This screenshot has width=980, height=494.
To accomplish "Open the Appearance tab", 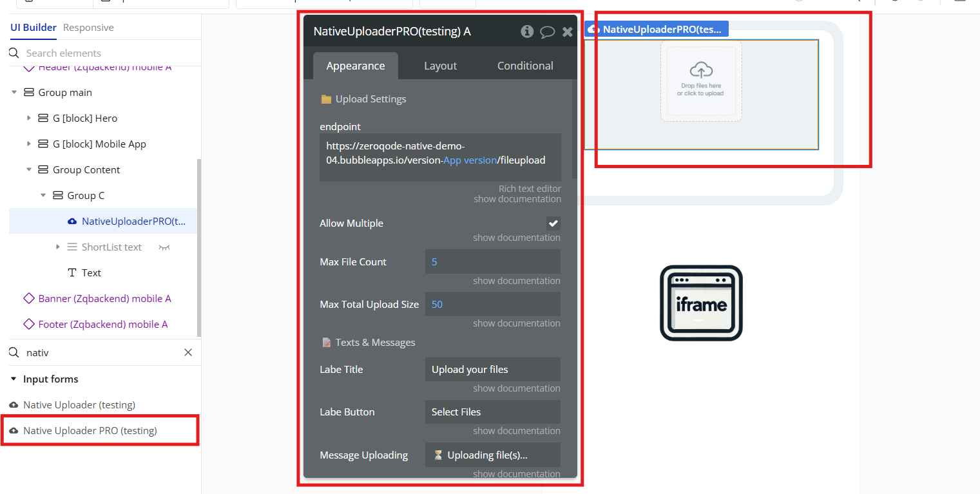I will click(x=356, y=66).
